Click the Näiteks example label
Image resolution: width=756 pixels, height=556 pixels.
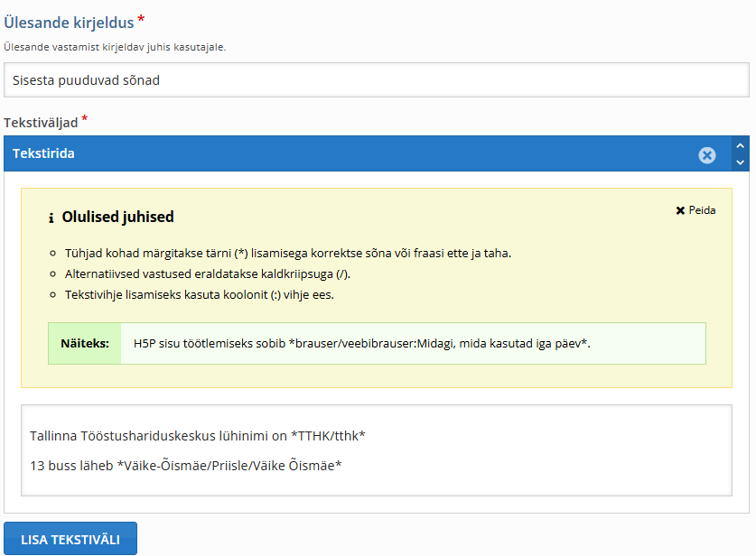[84, 344]
